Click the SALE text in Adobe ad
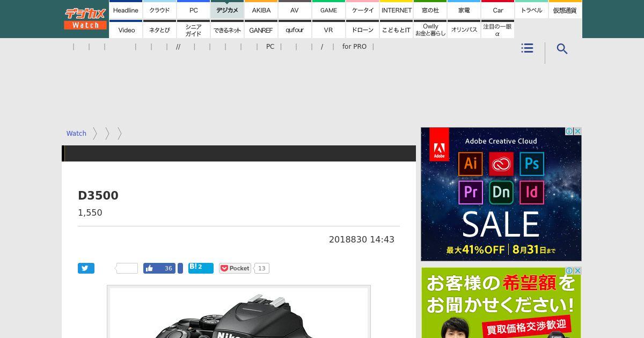644x338 pixels. [x=501, y=225]
